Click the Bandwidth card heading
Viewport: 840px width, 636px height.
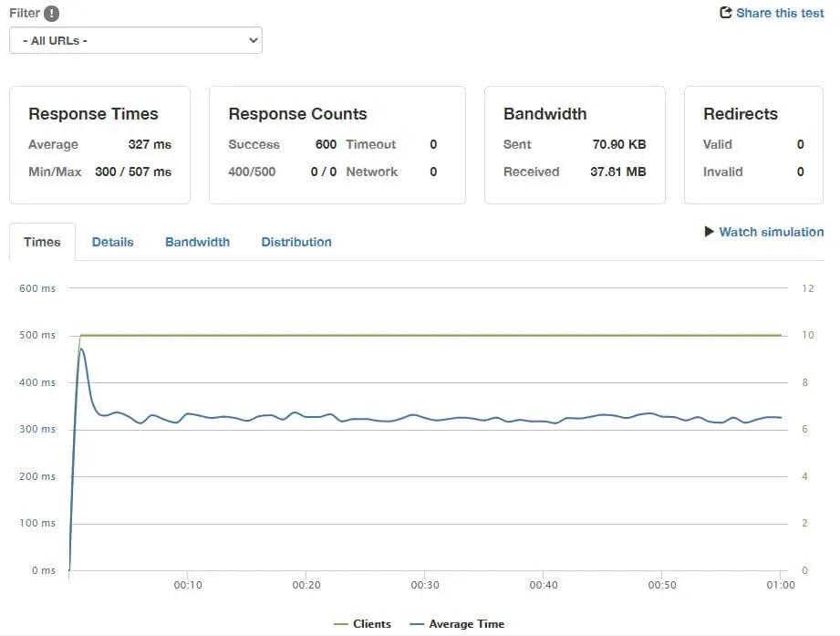coord(544,113)
